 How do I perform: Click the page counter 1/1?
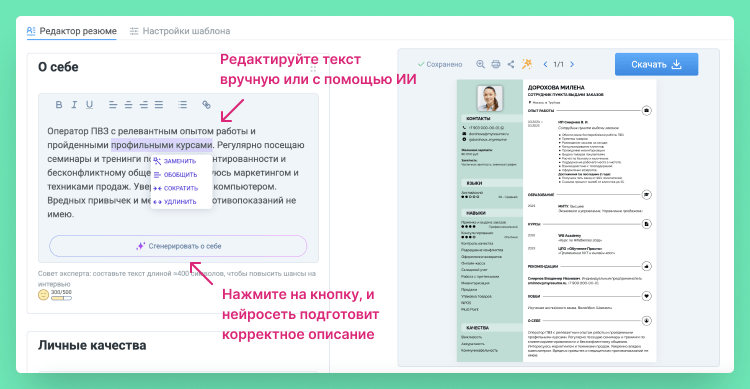click(x=559, y=64)
